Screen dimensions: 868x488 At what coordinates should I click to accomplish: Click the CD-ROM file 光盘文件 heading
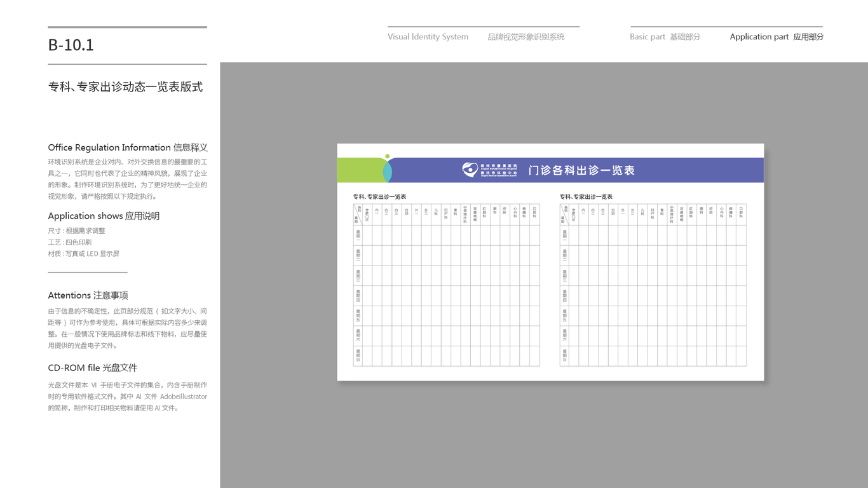[x=92, y=368]
